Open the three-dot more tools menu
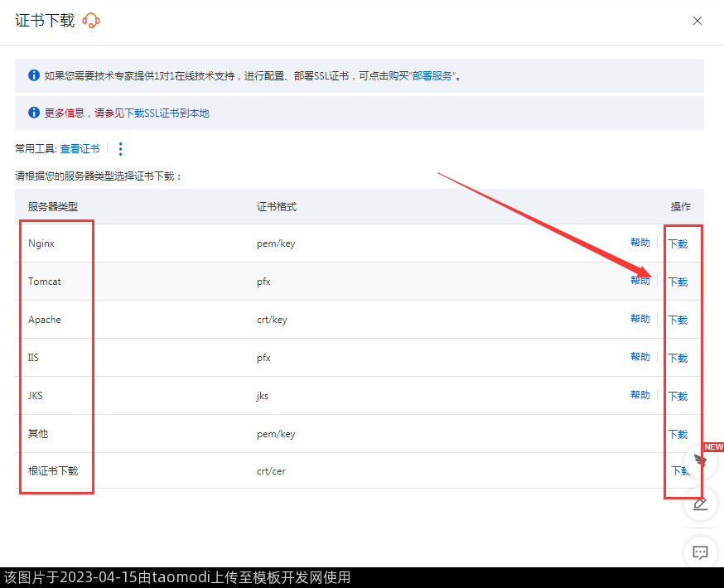 pos(120,149)
